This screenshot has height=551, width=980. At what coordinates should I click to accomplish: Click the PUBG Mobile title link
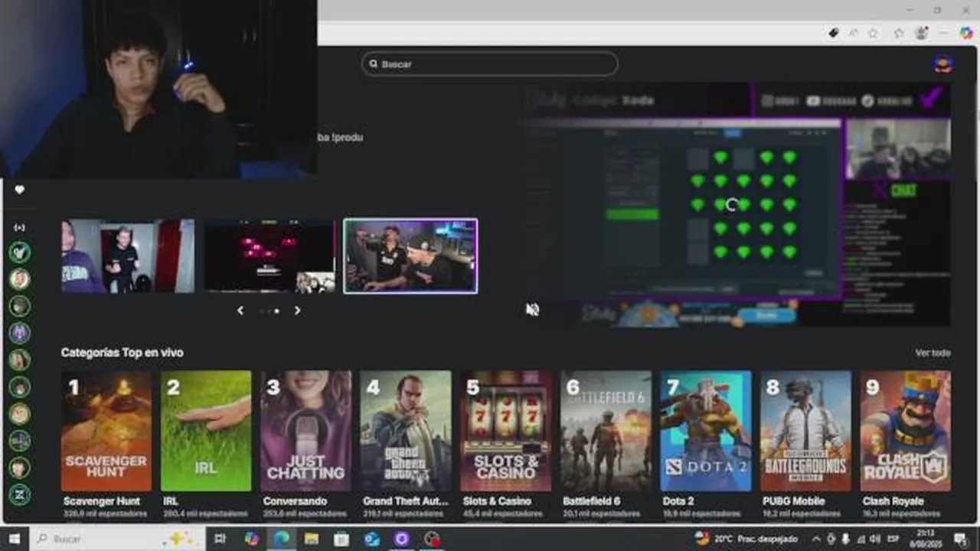point(793,501)
